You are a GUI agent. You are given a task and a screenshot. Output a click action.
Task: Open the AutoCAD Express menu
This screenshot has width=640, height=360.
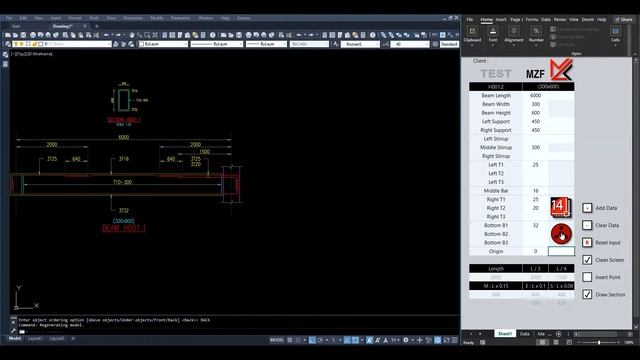244,18
